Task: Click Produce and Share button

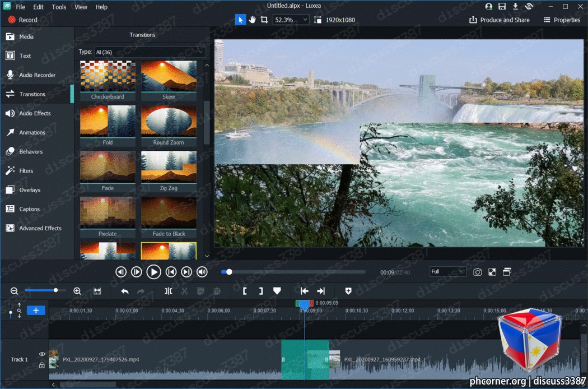Action: tap(499, 20)
